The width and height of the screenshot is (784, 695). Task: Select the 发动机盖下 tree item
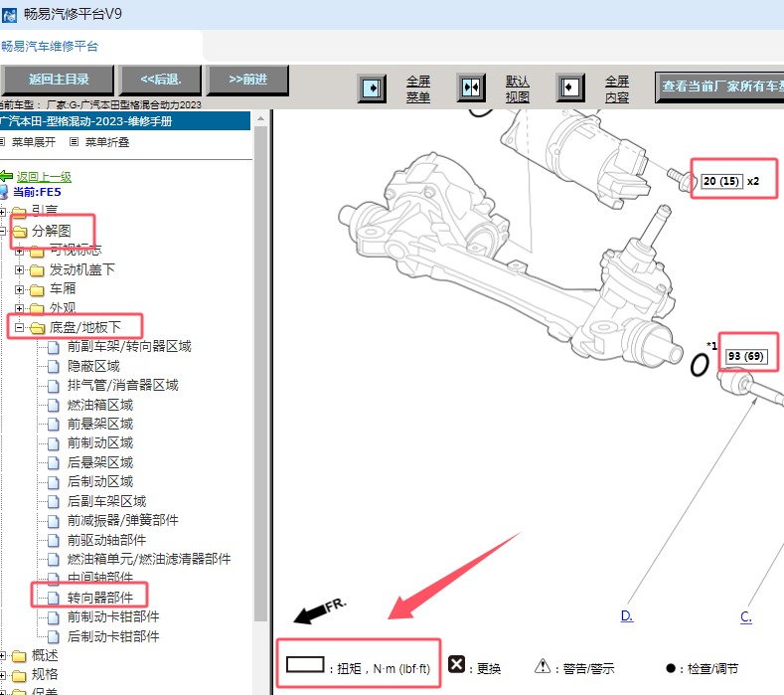click(x=82, y=269)
